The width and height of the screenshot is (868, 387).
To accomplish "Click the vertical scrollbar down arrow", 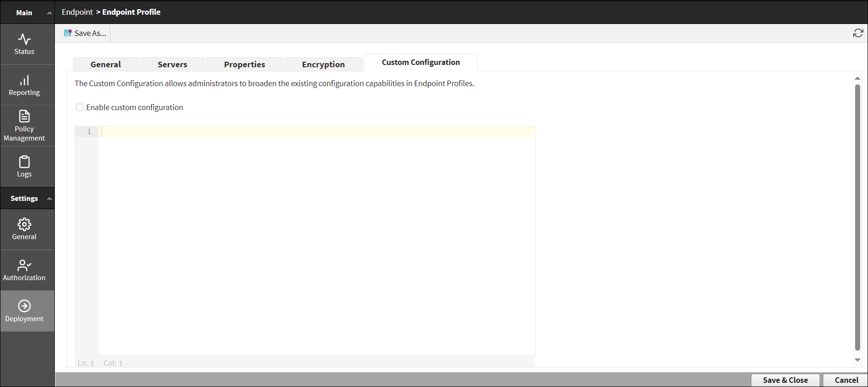I will pos(857,360).
